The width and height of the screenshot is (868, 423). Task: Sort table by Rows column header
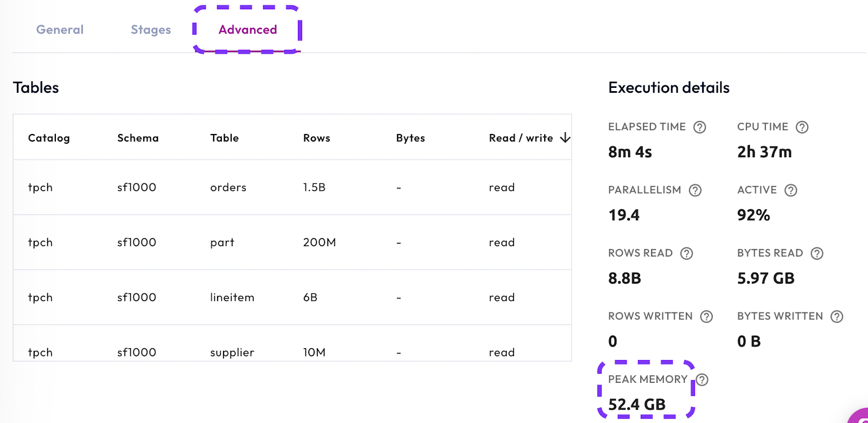pos(316,138)
